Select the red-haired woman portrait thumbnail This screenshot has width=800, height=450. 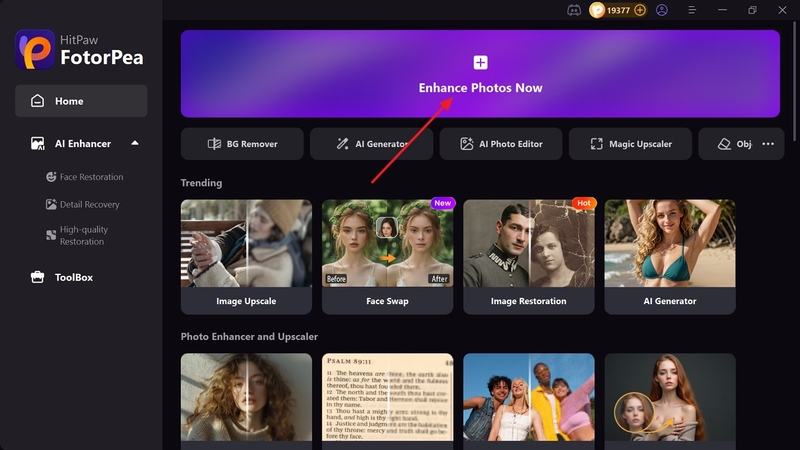pos(670,397)
